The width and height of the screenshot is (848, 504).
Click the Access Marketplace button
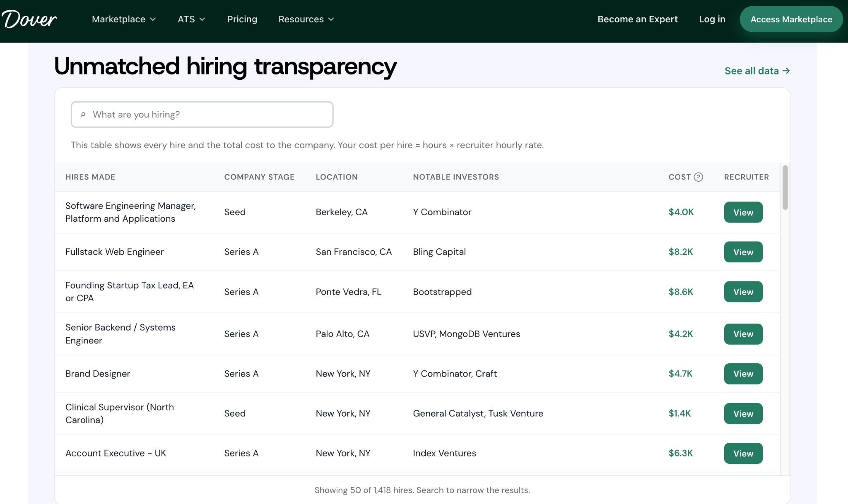pos(791,19)
